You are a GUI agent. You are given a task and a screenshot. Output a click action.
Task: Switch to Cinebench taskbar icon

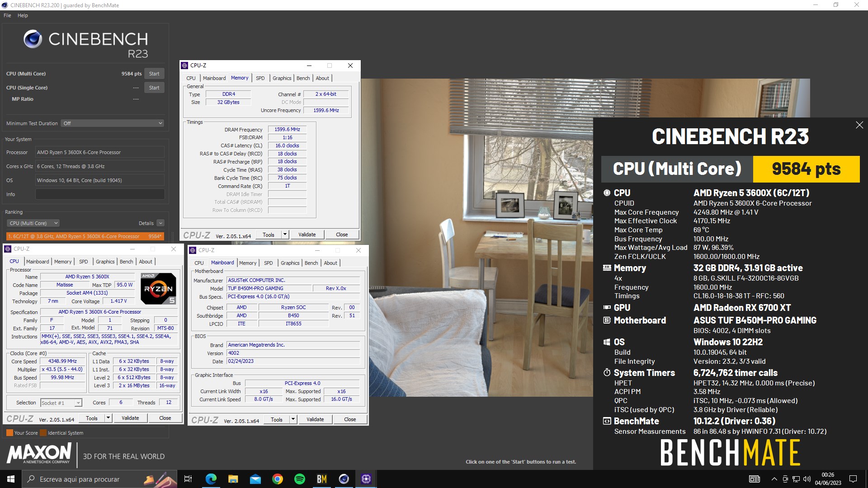[344, 479]
